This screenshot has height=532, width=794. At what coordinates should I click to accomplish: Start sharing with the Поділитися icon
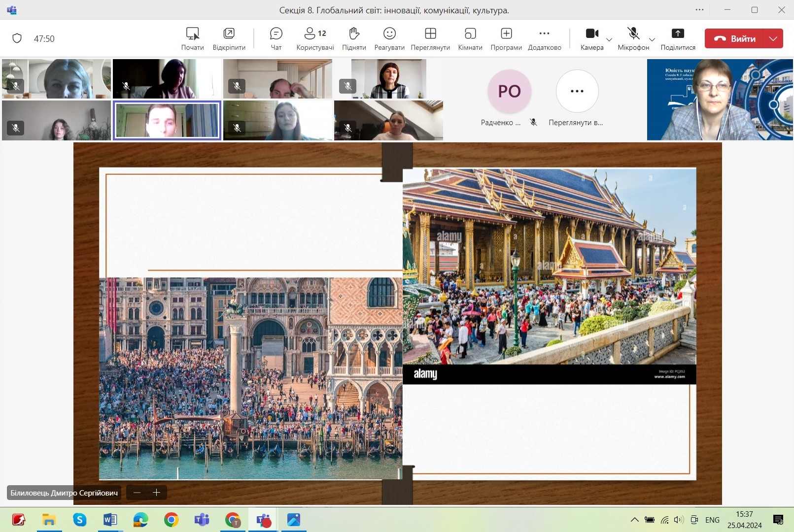click(678, 38)
